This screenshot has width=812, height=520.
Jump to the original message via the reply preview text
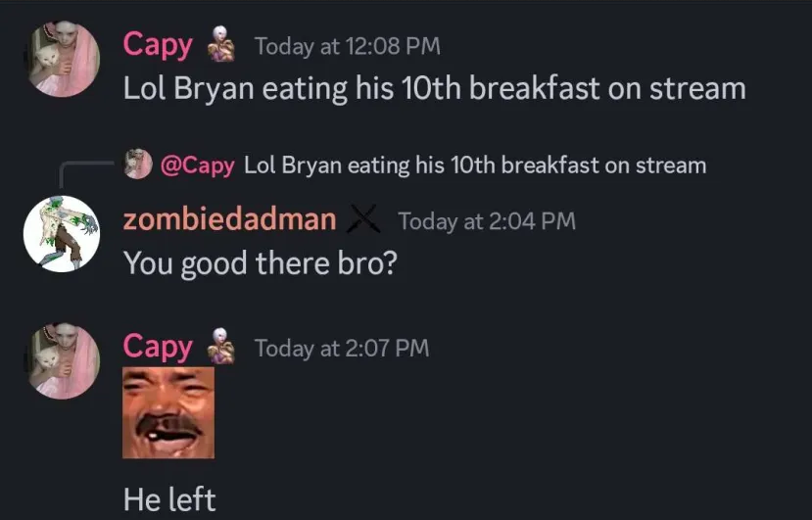pos(474,165)
